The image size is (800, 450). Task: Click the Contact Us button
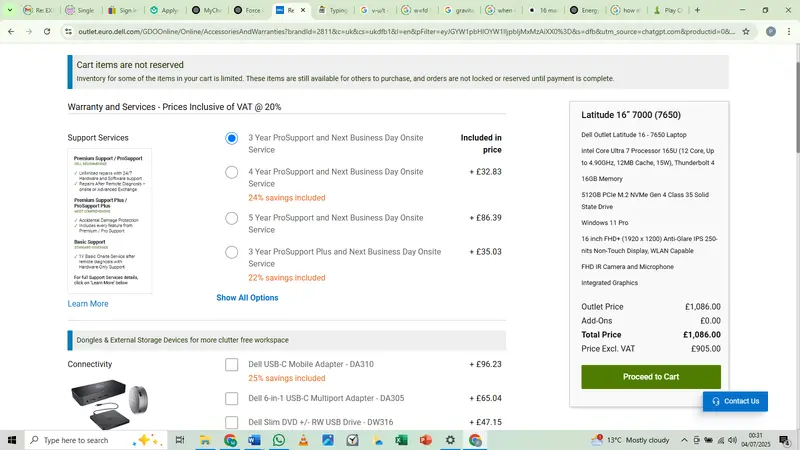(735, 402)
